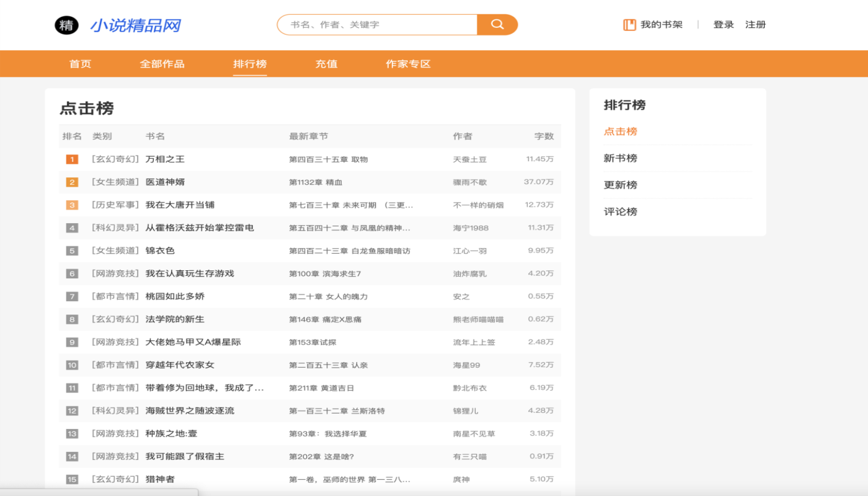Click the magnifier search button
The width and height of the screenshot is (868, 496).
coord(497,25)
